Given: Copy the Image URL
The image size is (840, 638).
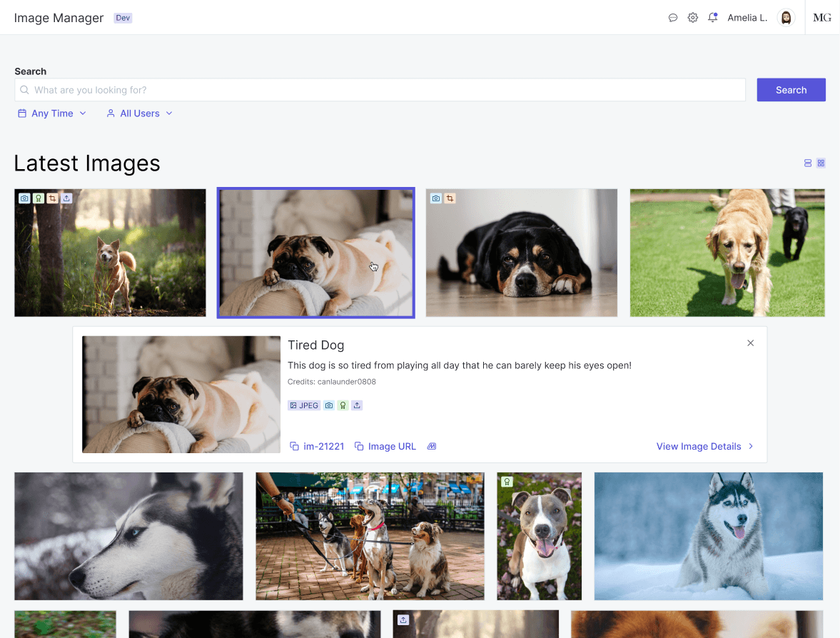Looking at the screenshot, I should (385, 446).
